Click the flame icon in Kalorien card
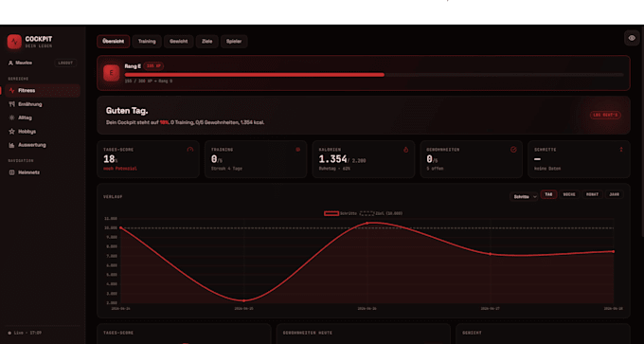Screen dimensions: 644x344 tap(405, 150)
